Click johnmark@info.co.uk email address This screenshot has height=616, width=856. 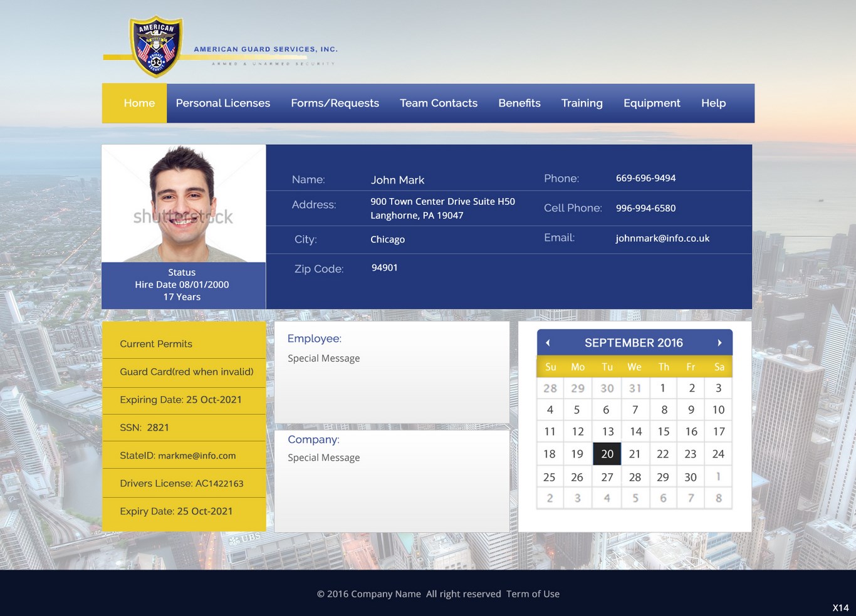[x=662, y=238]
